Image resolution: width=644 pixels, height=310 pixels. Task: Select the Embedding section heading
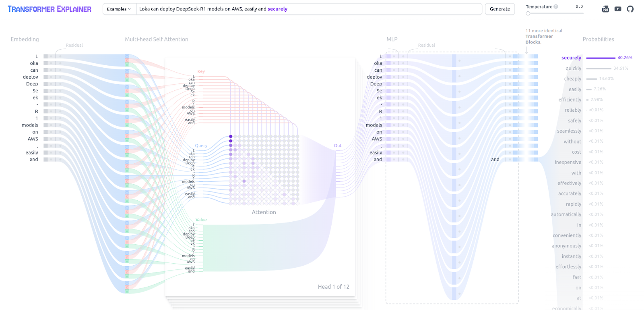coord(25,39)
